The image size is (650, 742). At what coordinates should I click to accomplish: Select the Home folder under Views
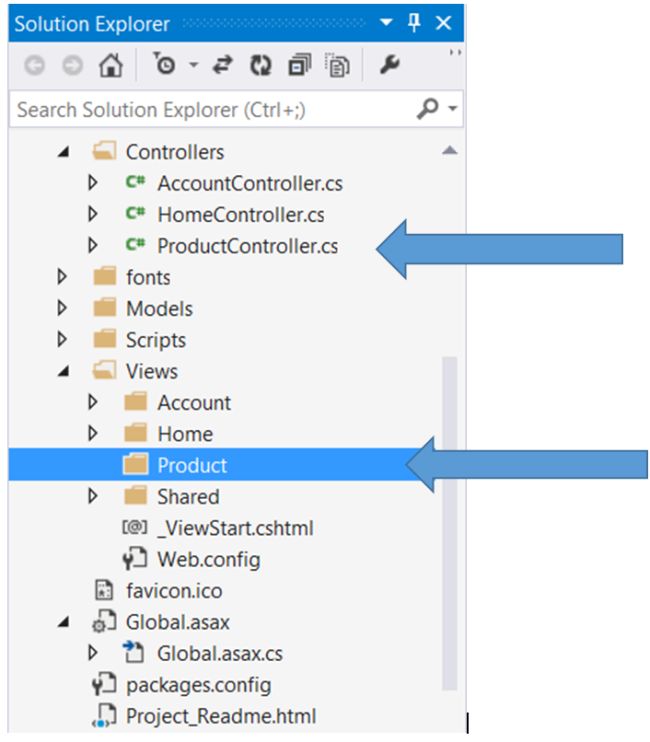(185, 434)
